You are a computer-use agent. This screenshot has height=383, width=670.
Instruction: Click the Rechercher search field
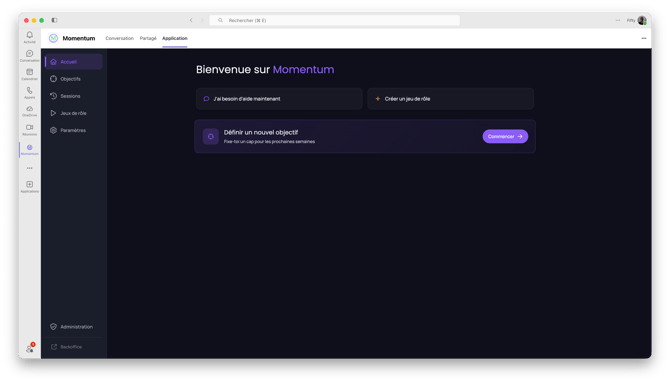pos(334,20)
